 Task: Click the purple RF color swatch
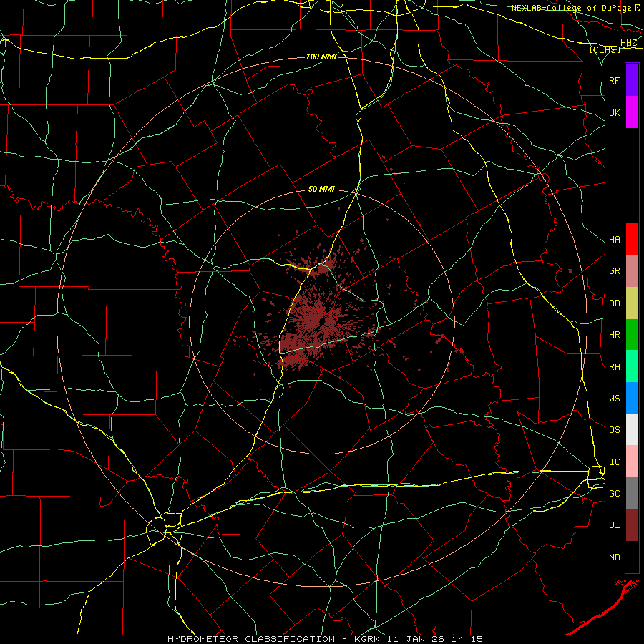(632, 80)
